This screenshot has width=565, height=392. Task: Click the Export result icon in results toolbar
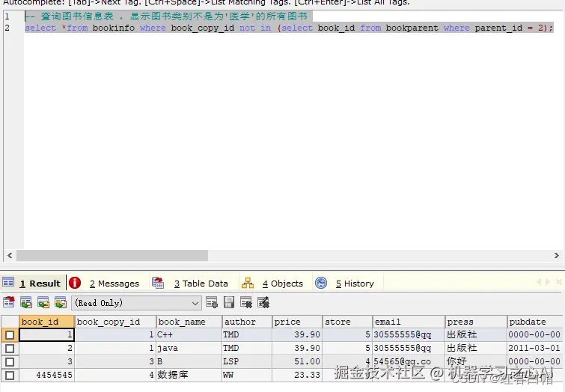[9, 303]
